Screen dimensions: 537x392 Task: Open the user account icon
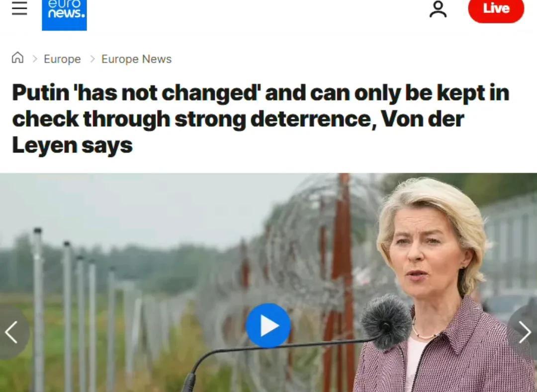tap(438, 9)
